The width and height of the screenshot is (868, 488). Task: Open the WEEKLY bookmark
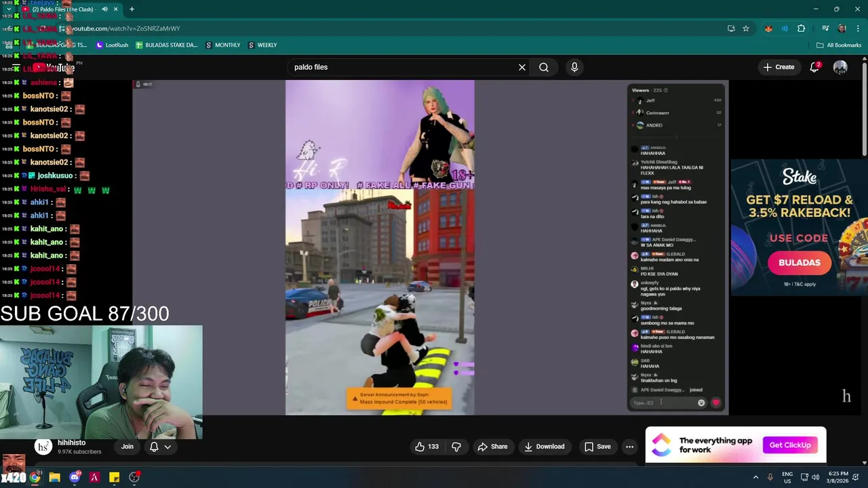pos(262,45)
